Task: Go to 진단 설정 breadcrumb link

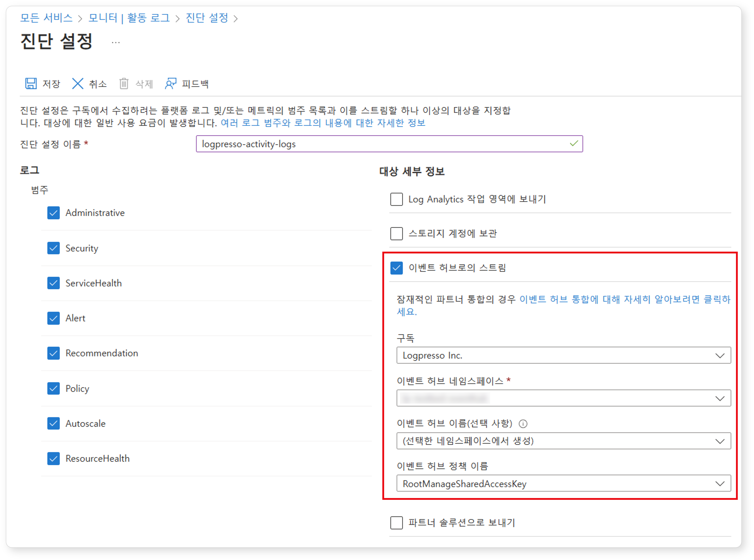Action: (x=207, y=18)
